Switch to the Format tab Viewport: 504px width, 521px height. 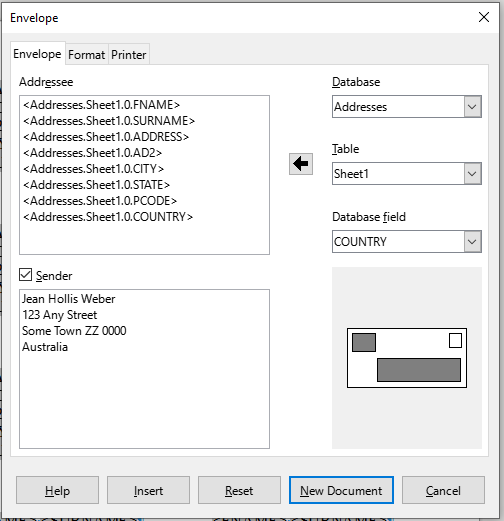pos(87,54)
